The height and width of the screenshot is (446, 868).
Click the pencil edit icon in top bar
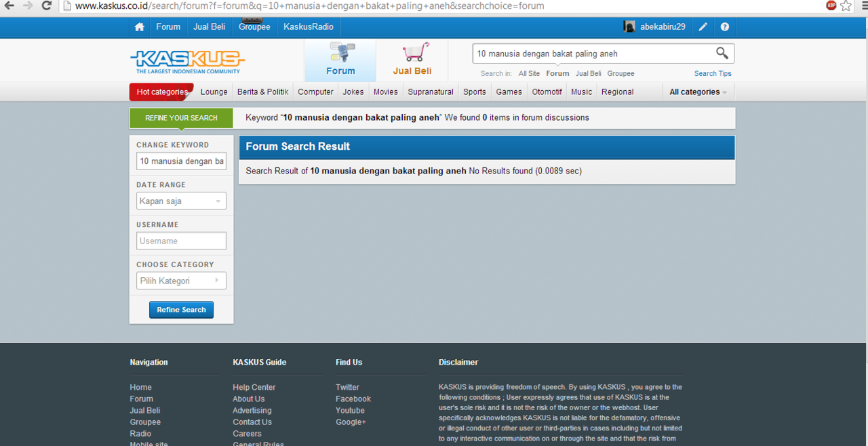703,27
